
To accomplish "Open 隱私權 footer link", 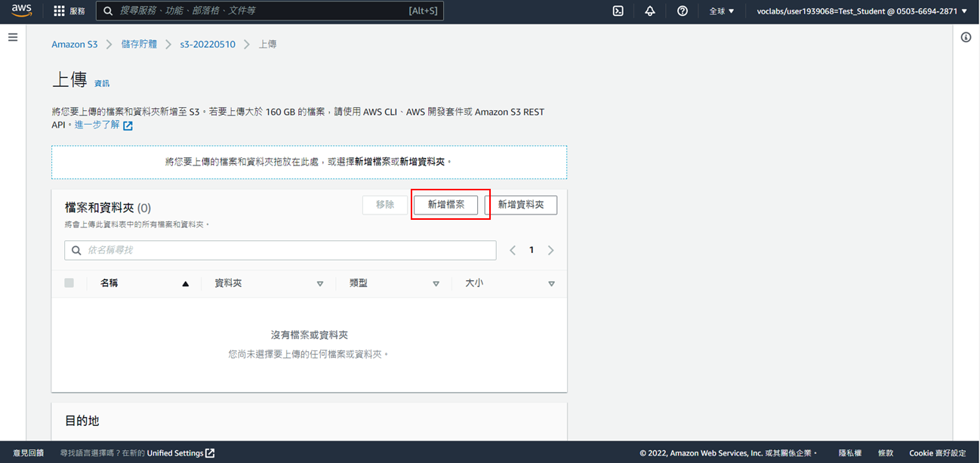I will (x=850, y=453).
